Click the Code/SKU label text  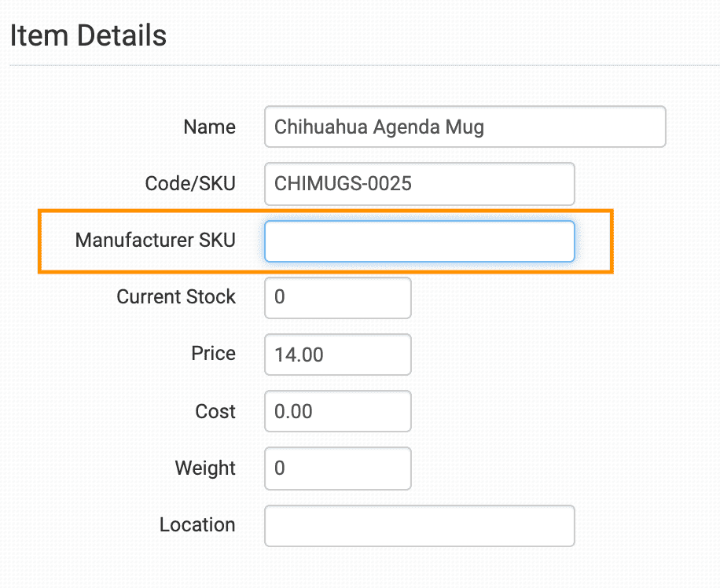pos(190,184)
